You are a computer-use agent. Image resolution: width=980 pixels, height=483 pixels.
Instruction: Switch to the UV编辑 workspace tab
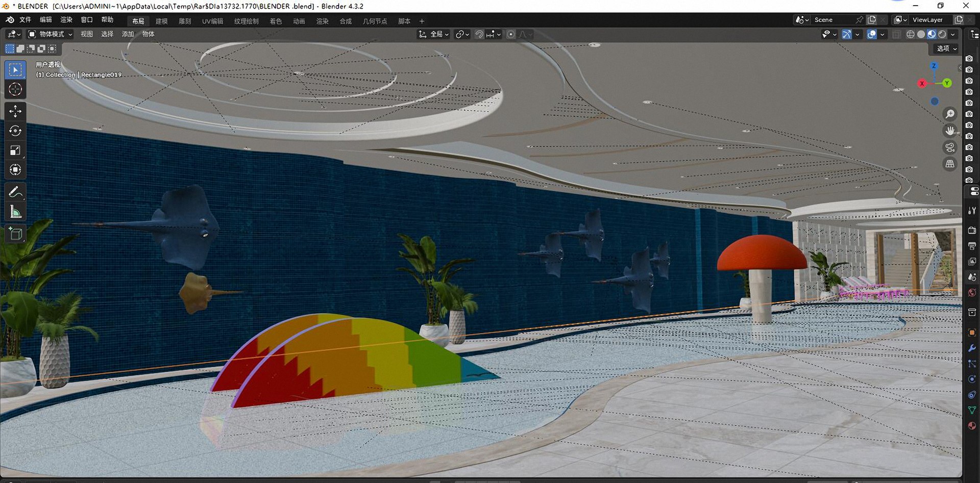coord(212,21)
